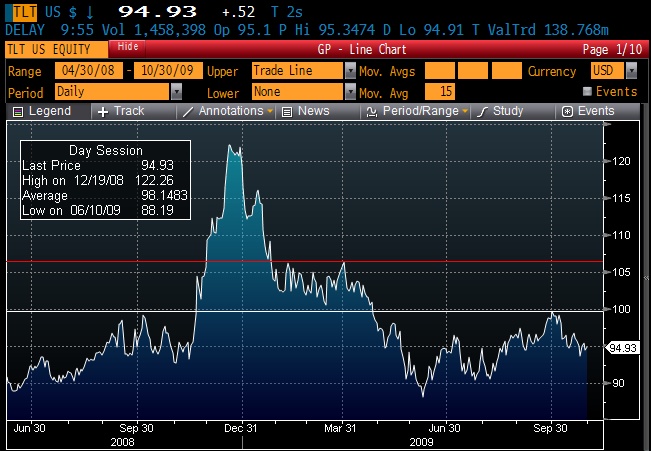The image size is (651, 451).
Task: Expand the Lower None dropdown
Action: point(350,91)
